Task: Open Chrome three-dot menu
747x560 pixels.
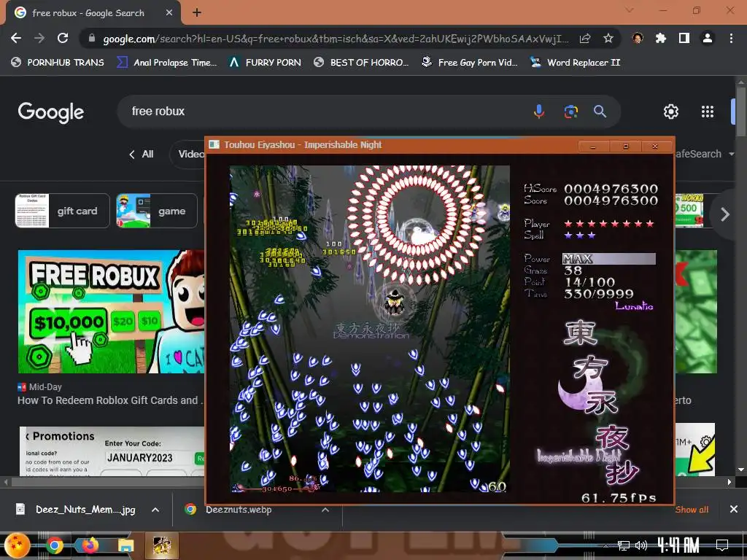Action: click(x=731, y=38)
